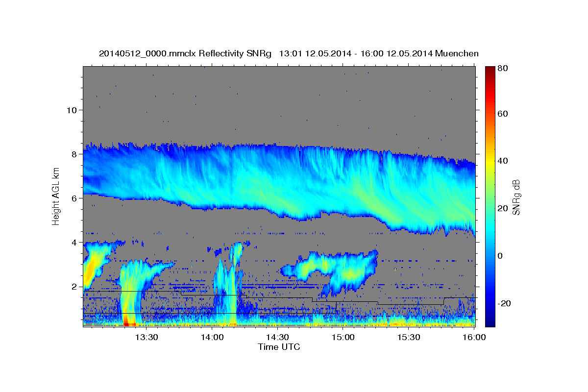
Task: Click the dark blue bottom of colorbar
Action: coord(490,321)
